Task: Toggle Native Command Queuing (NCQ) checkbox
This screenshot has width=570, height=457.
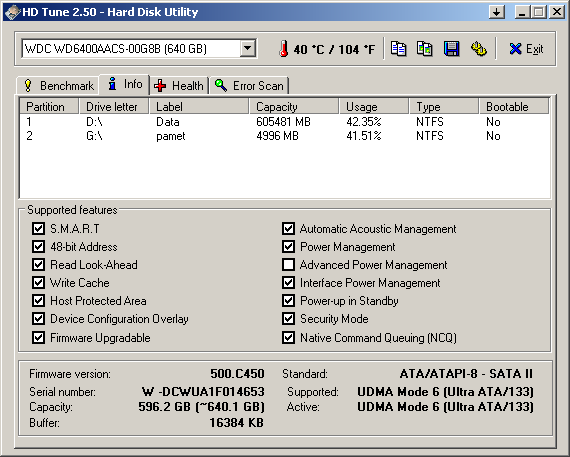Action: 288,337
